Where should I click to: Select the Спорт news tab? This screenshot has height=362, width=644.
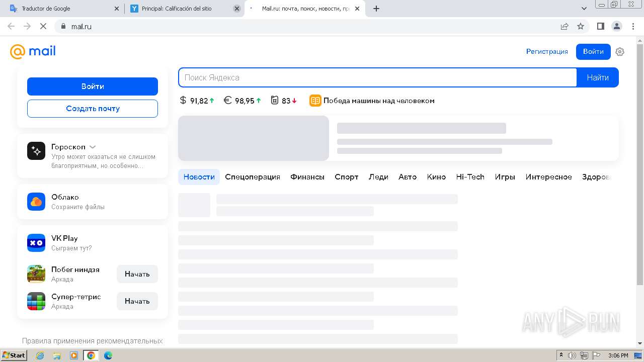point(347,177)
